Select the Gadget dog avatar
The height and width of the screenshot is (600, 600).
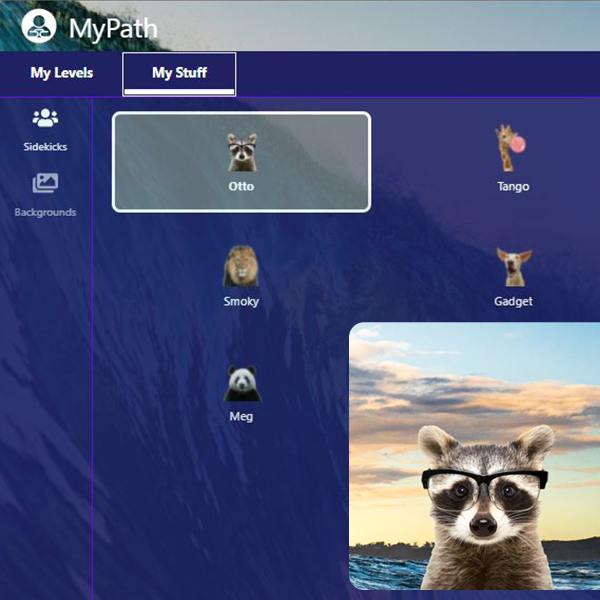pyautogui.click(x=514, y=268)
